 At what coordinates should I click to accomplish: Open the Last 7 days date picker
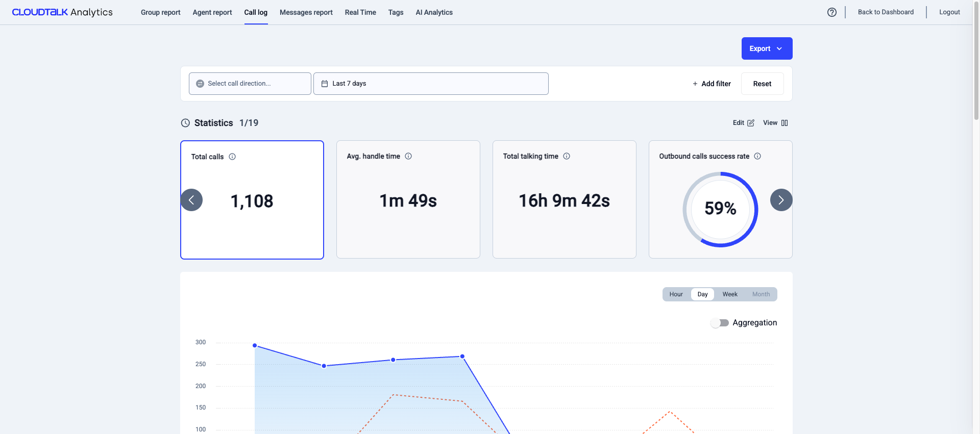point(431,84)
